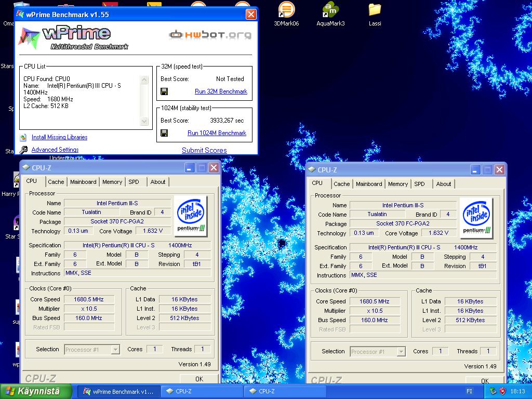Screen dimensions: 532x399
Task: Switch to Memory tab in left CPU-Z
Action: (x=112, y=182)
